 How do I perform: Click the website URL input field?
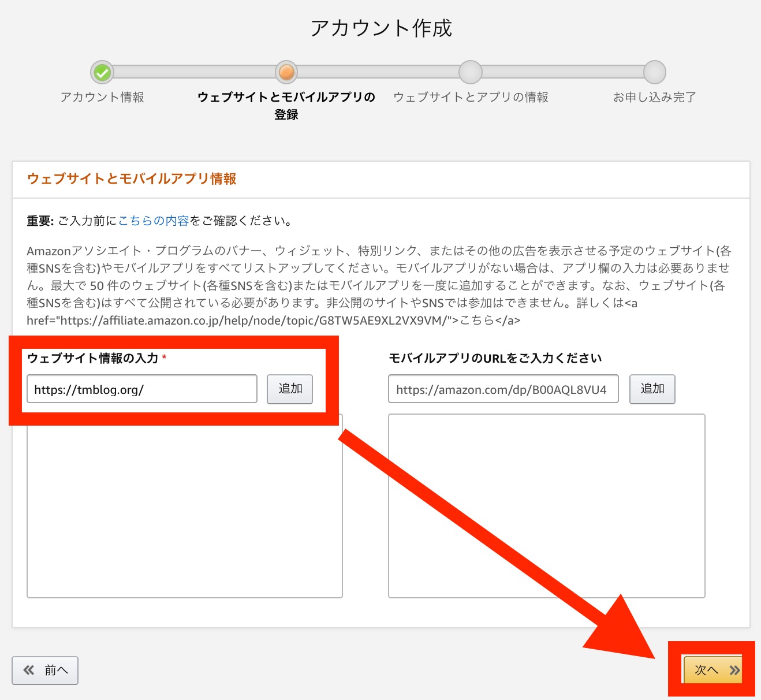pyautogui.click(x=142, y=389)
